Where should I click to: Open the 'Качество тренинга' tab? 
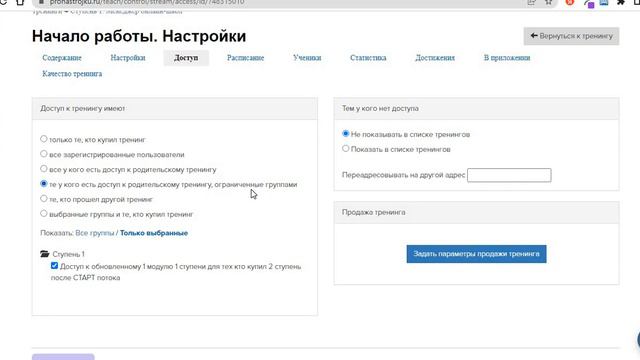pyautogui.click(x=72, y=74)
